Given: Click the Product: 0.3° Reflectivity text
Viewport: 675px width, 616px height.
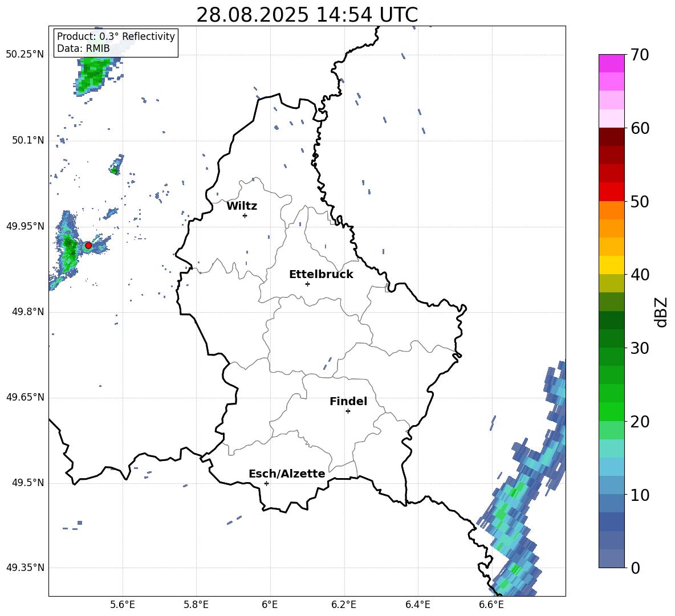Looking at the screenshot, I should (x=116, y=36).
